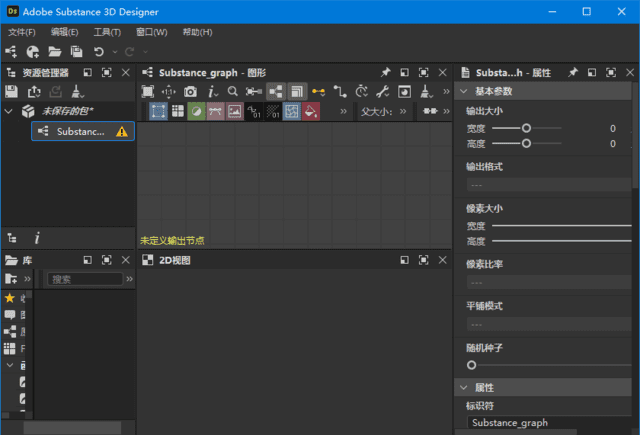Add the green blend node
This screenshot has height=435, width=640.
click(x=196, y=111)
